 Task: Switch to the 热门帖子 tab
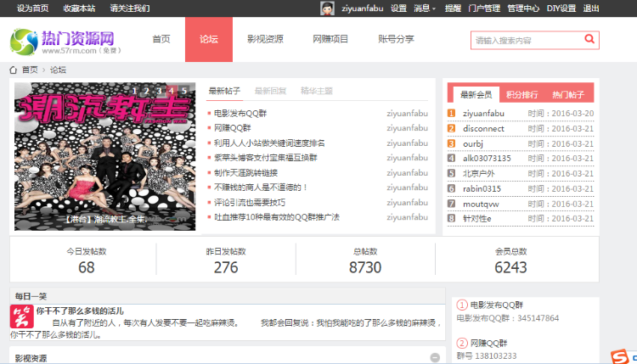(x=568, y=95)
